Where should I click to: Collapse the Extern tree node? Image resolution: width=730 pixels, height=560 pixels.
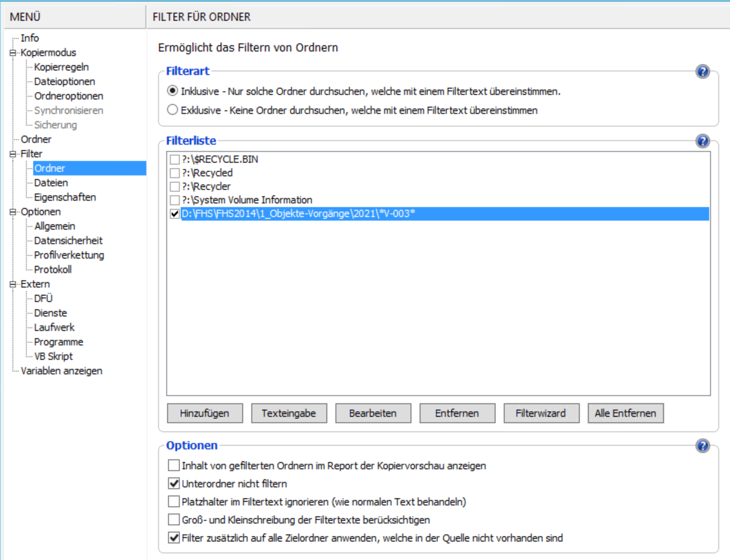point(12,285)
